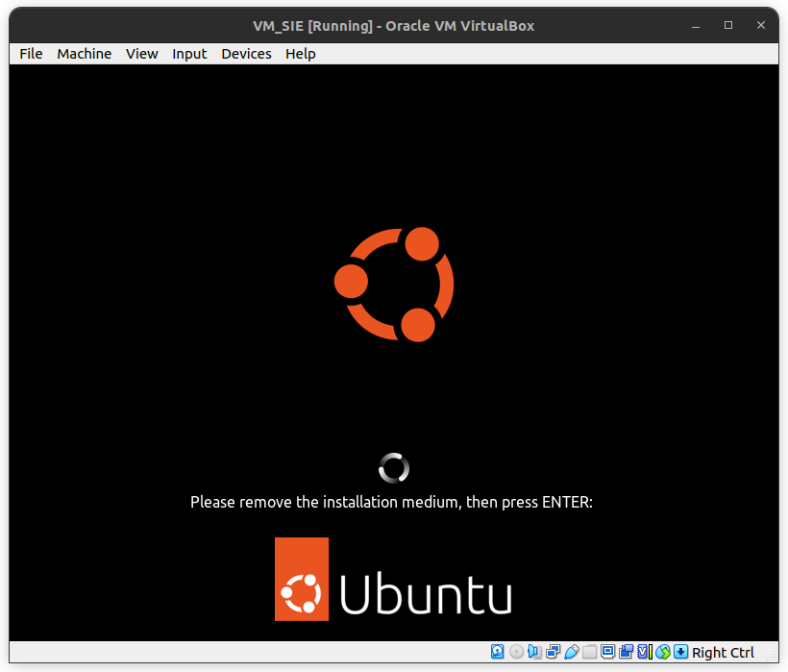Screen dimensions: 788x672
Task: Click the hard disk activity icon
Action: pos(498,652)
